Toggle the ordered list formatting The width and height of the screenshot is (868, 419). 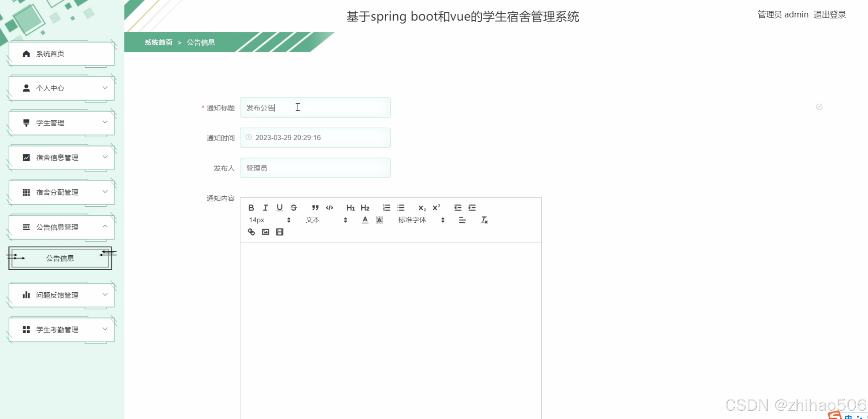click(x=386, y=208)
